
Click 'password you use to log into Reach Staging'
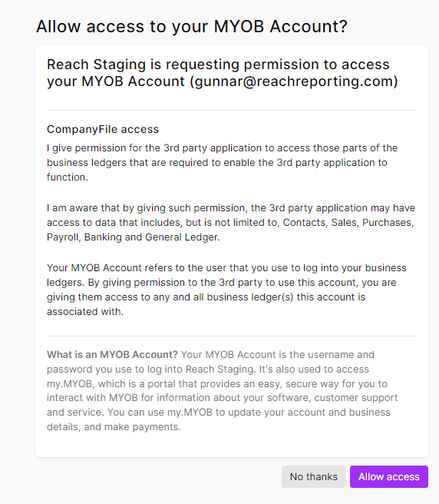(152, 370)
